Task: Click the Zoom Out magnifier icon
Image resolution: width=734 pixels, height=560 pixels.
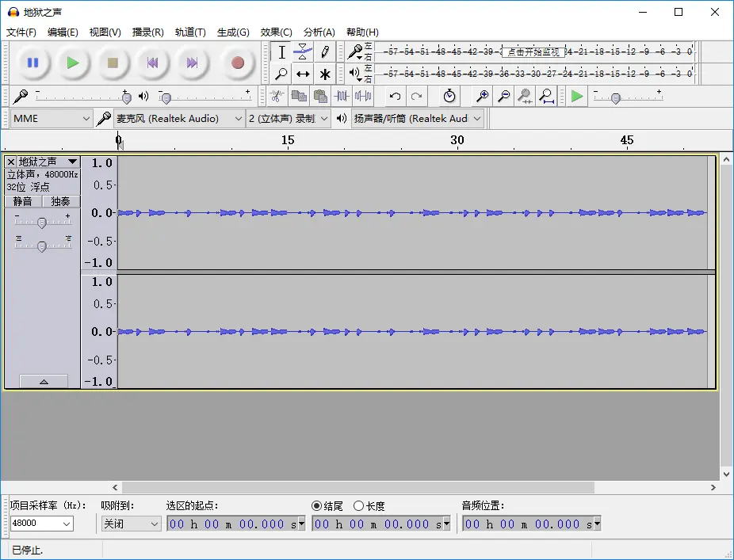Action: click(503, 97)
